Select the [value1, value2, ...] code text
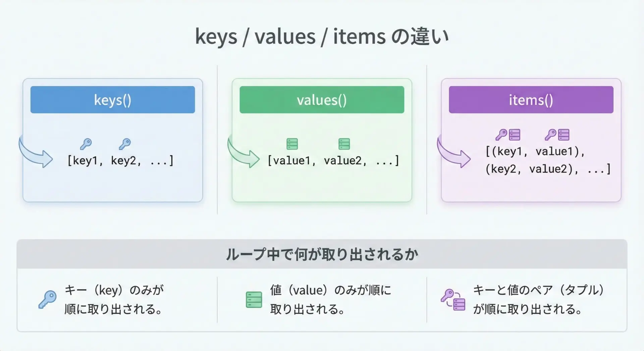Screen dimensions: 644x351 click(333, 161)
